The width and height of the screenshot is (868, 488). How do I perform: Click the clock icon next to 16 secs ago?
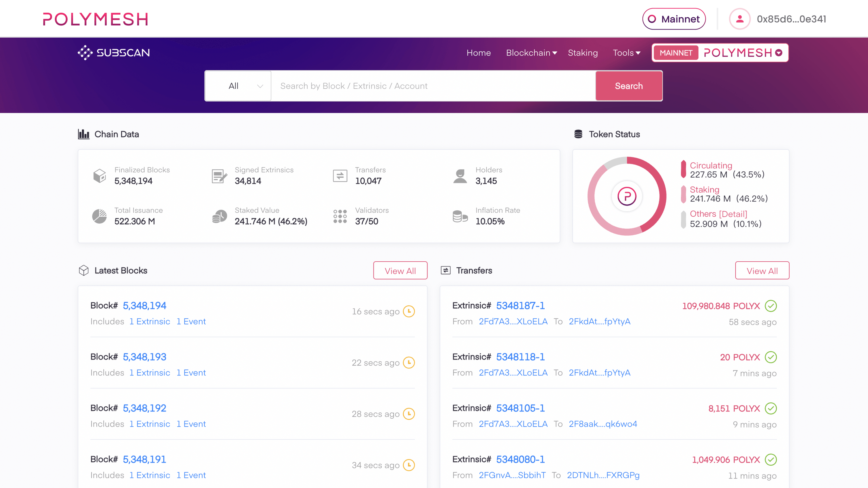[409, 312]
